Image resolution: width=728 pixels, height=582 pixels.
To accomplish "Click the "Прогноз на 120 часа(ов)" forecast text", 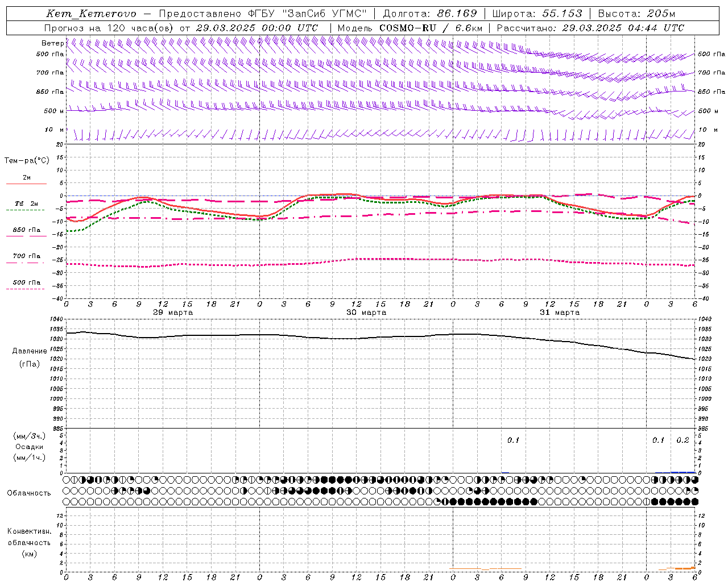I will tap(110, 28).
